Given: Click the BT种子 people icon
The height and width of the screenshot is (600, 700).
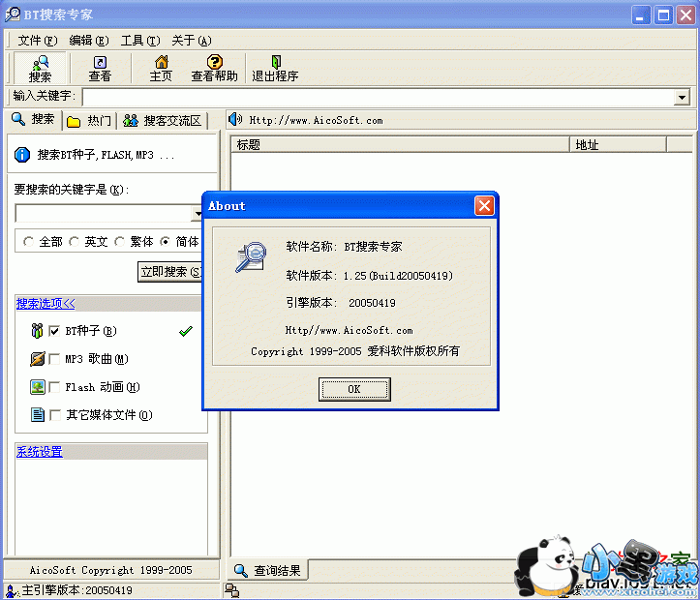Looking at the screenshot, I should pos(37,331).
